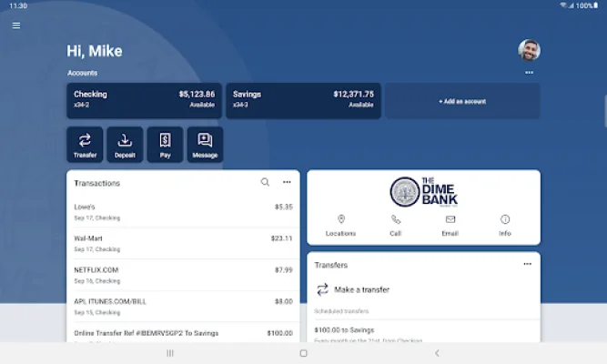Image resolution: width=607 pixels, height=364 pixels.
Task: Open the Lowe's $5.35 transaction
Action: pos(182,212)
